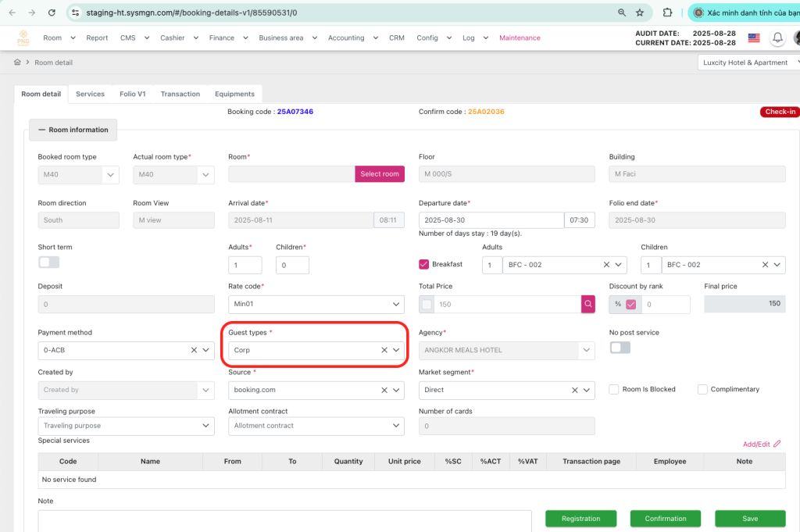This screenshot has height=532, width=800.
Task: Toggle the Short term switch
Action: pos(48,262)
